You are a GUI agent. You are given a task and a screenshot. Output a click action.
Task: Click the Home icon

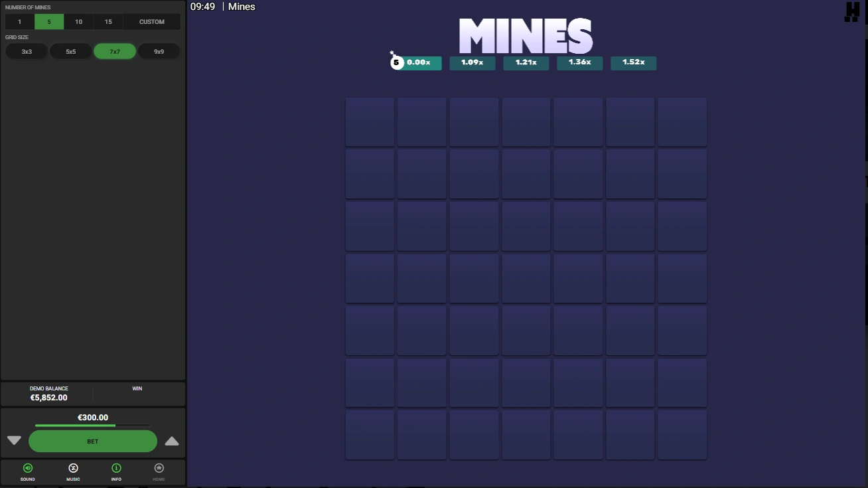pos(159,469)
